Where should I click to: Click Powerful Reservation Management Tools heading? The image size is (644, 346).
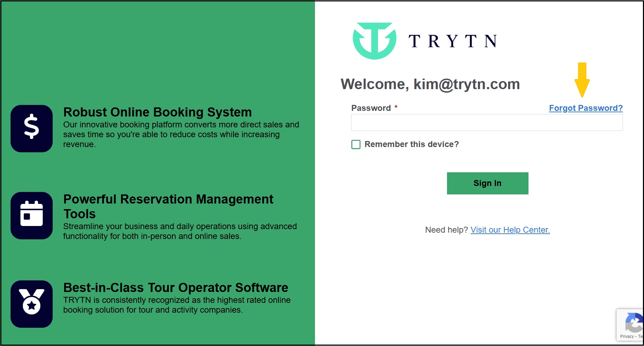click(168, 206)
